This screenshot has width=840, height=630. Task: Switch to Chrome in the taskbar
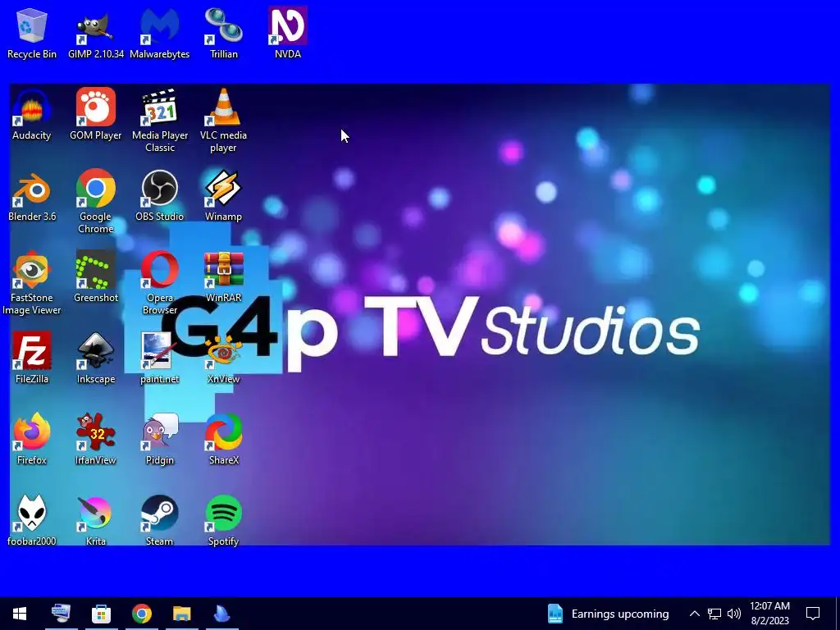[141, 614]
